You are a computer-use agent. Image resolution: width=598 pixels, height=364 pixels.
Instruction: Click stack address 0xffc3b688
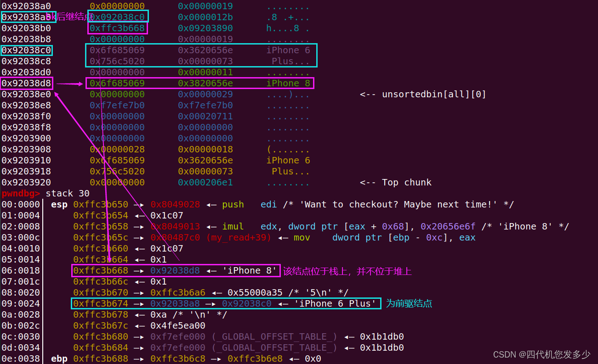(x=101, y=358)
